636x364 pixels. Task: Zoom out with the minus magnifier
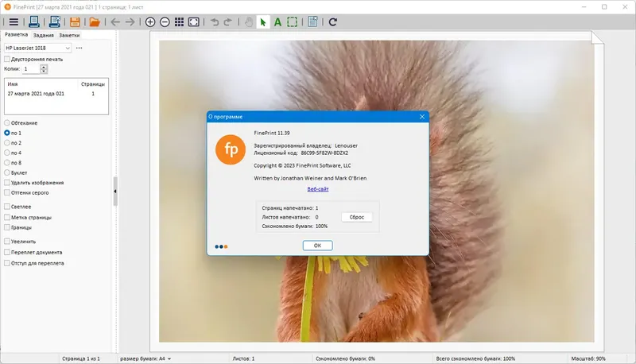(165, 22)
